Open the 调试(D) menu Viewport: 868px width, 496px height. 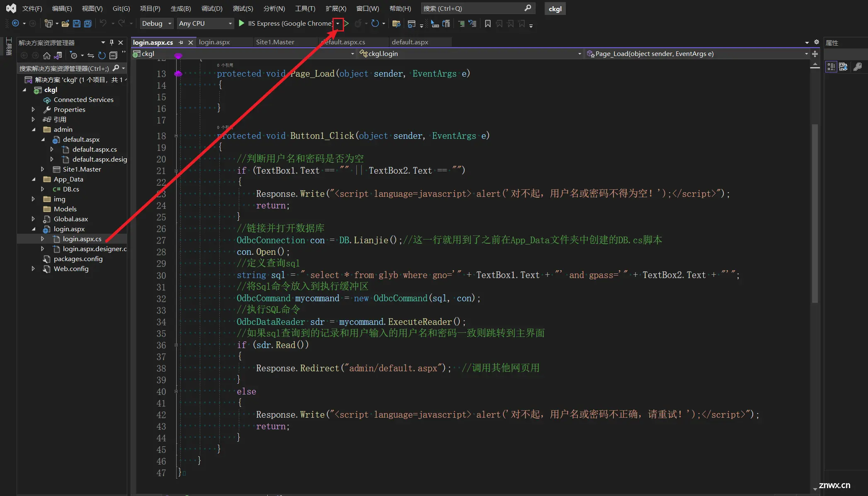point(212,8)
